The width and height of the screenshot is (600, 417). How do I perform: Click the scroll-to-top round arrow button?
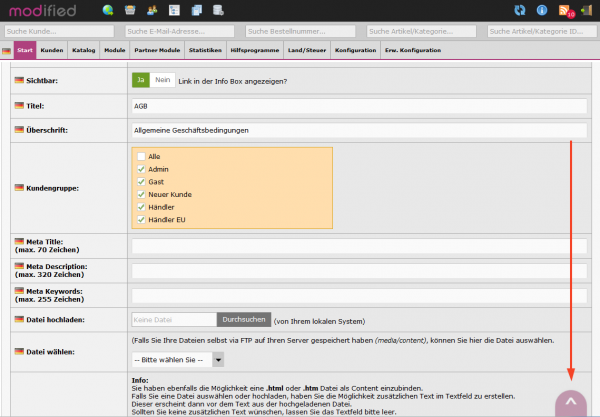571,403
